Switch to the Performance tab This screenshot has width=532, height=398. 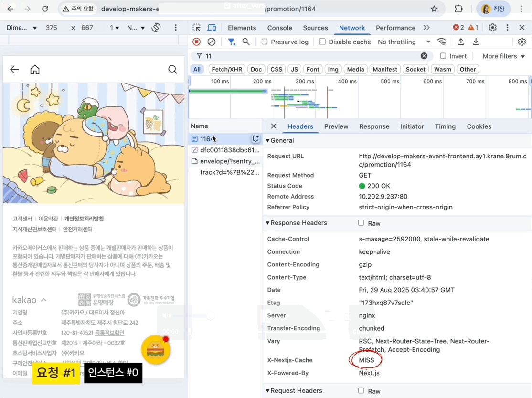click(x=395, y=28)
